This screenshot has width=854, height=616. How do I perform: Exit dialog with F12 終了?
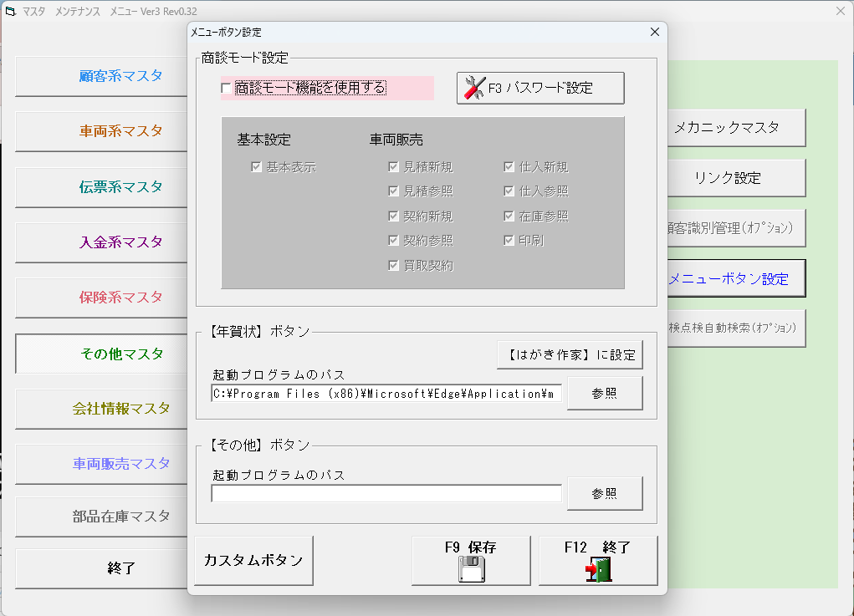[x=598, y=561]
